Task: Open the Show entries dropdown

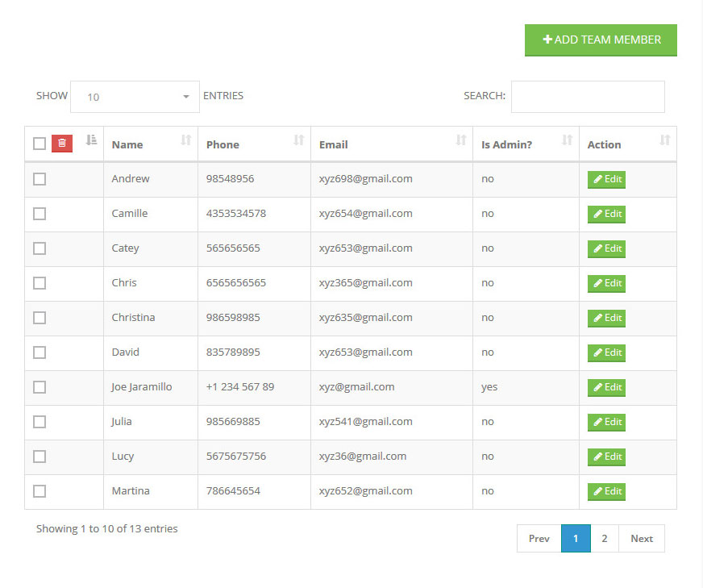Action: coord(135,97)
